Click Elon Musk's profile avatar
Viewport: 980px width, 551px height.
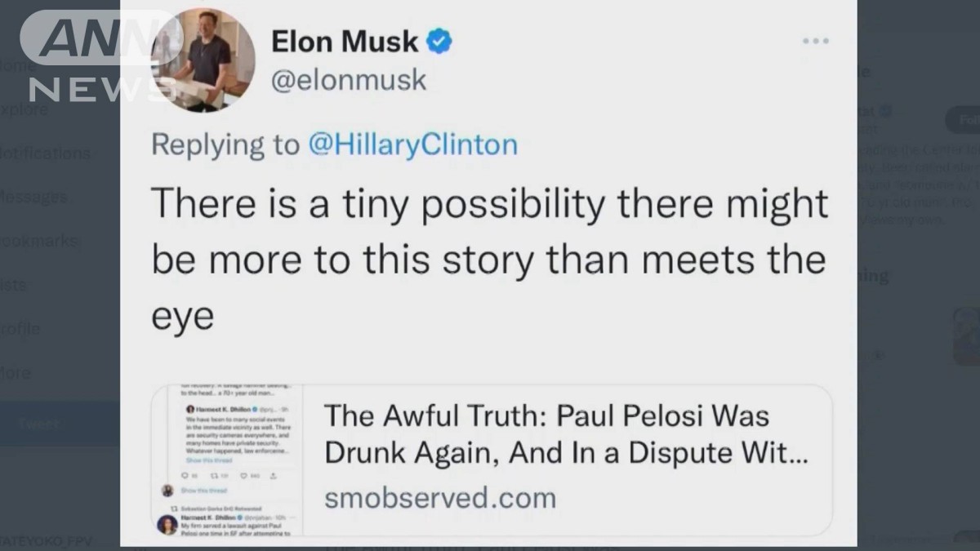(x=204, y=61)
